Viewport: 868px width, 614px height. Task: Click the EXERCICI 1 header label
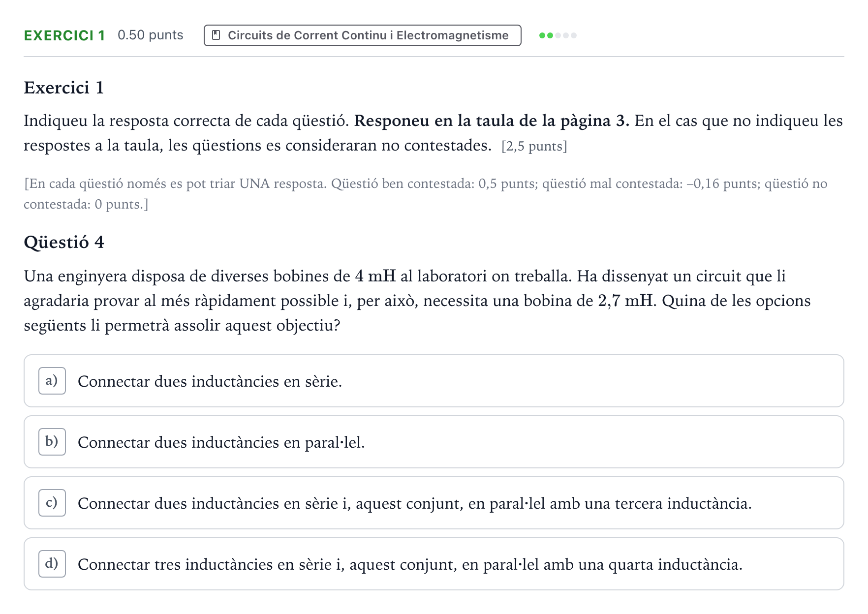point(64,35)
